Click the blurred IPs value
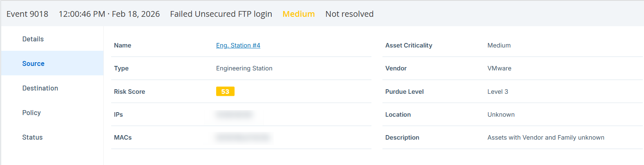The width and height of the screenshot is (644, 165). point(234,115)
